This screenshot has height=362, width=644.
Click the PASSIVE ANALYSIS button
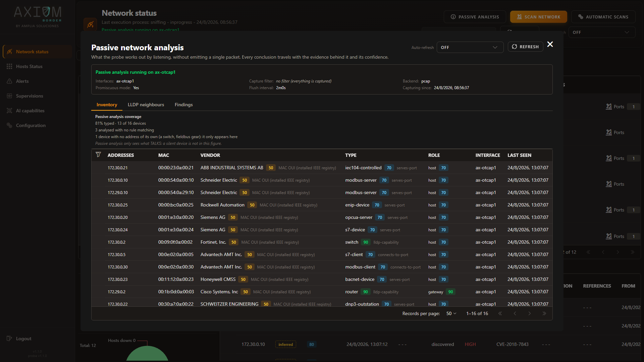pyautogui.click(x=475, y=17)
